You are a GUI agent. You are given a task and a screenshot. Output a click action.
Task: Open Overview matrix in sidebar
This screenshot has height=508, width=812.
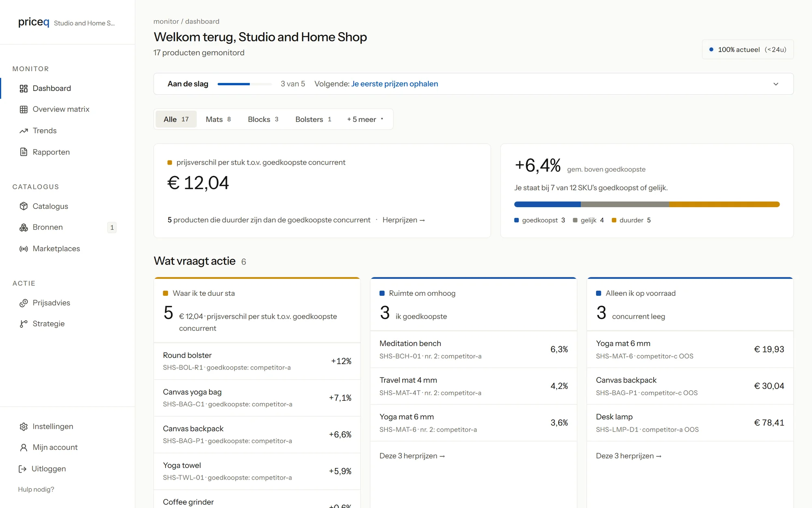(x=61, y=109)
